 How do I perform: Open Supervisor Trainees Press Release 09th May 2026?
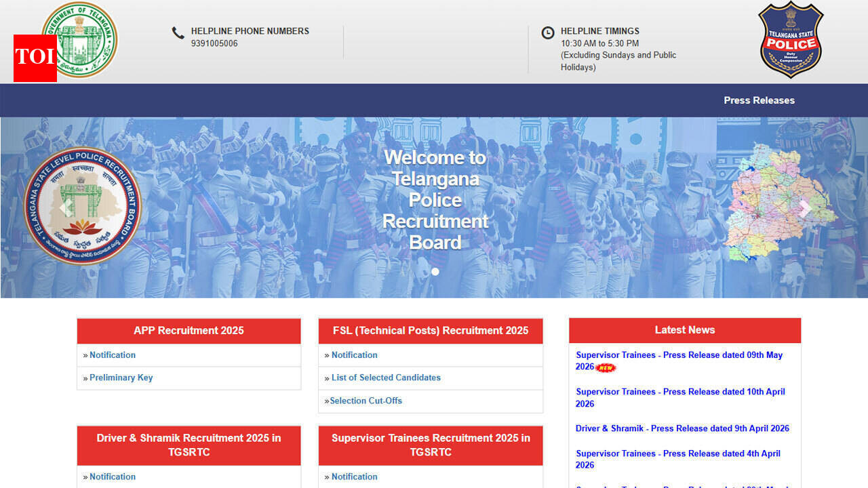coord(679,361)
